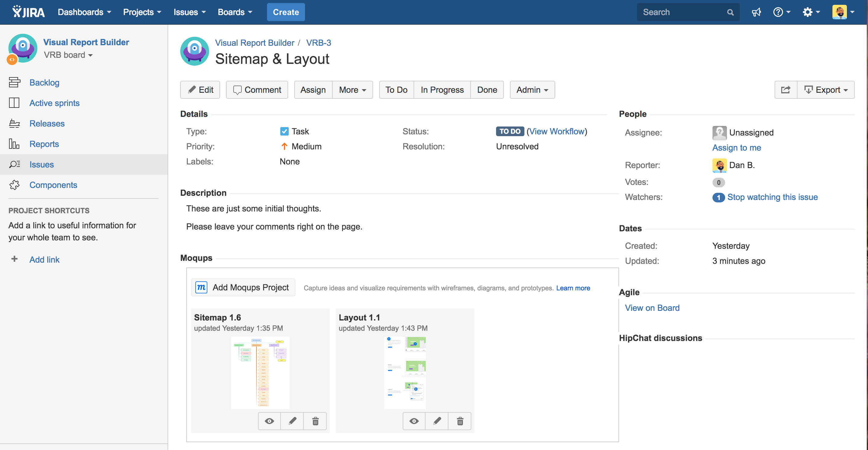Click the Releases ship icon
Screen dimensions: 868x450
click(x=14, y=123)
